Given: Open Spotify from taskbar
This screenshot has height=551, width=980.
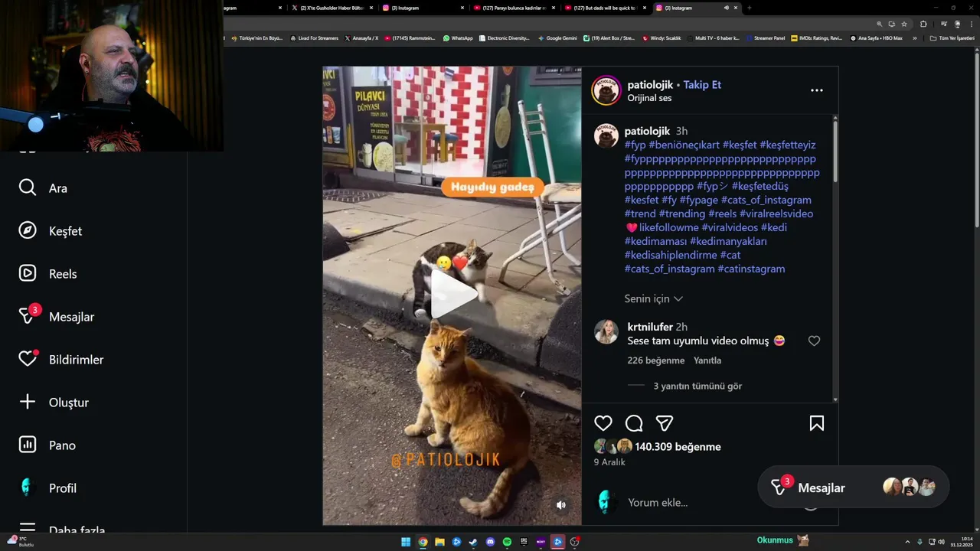Looking at the screenshot, I should click(x=507, y=542).
